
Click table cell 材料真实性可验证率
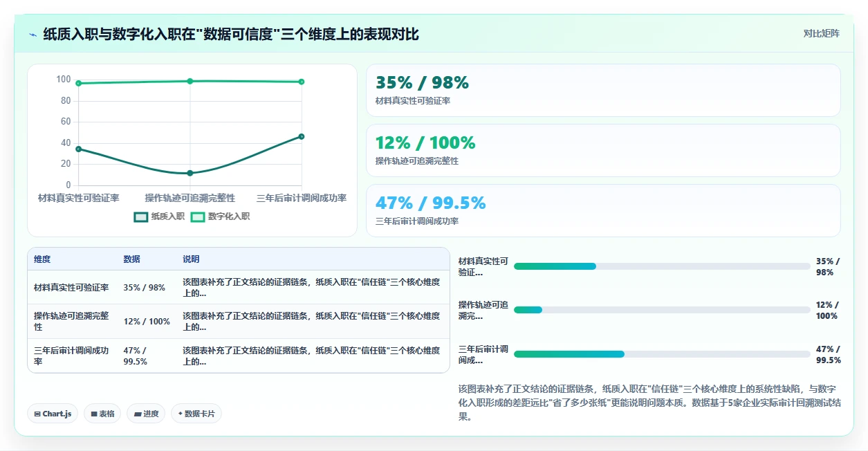click(71, 288)
